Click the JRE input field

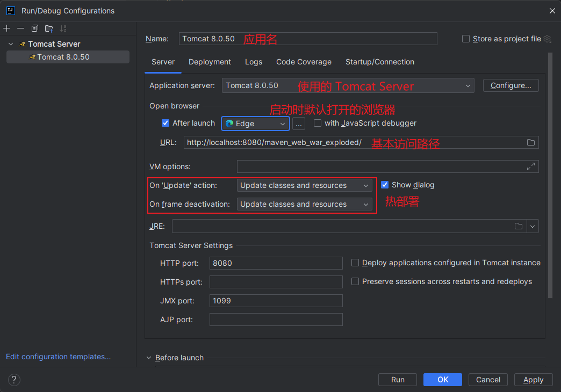pyautogui.click(x=349, y=226)
